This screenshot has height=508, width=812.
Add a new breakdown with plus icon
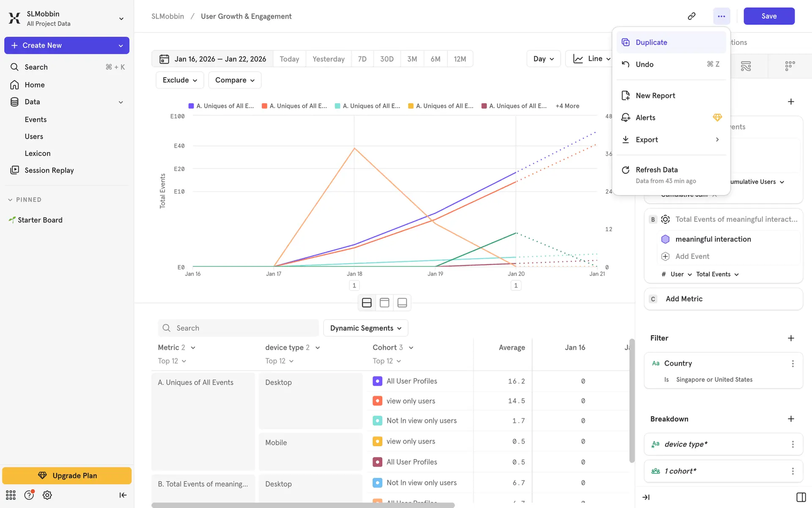[x=791, y=419]
